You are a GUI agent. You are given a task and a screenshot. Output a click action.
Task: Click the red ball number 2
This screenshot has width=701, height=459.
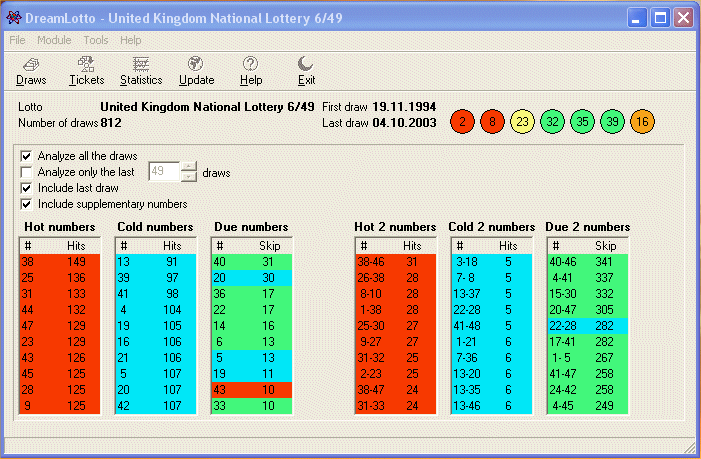pos(462,122)
